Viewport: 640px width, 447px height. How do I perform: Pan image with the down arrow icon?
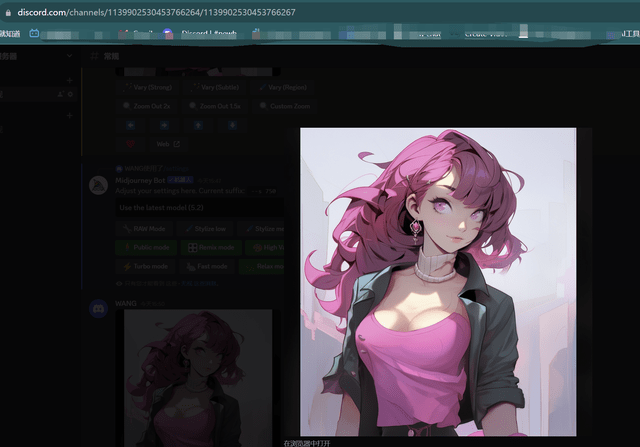click(232, 125)
